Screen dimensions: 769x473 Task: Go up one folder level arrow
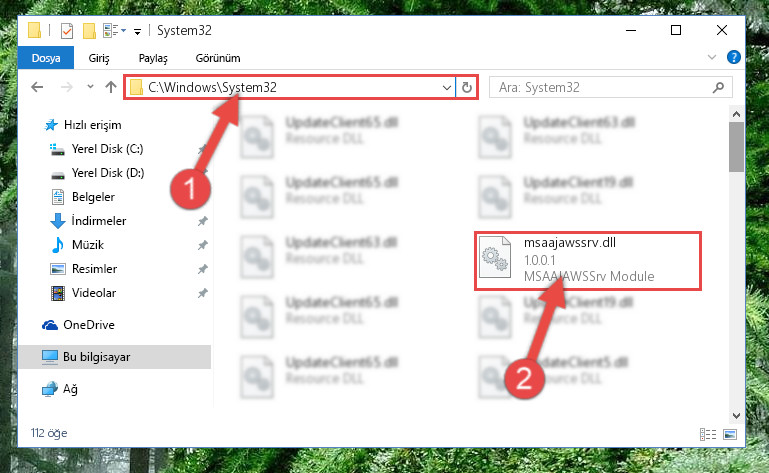tap(111, 87)
